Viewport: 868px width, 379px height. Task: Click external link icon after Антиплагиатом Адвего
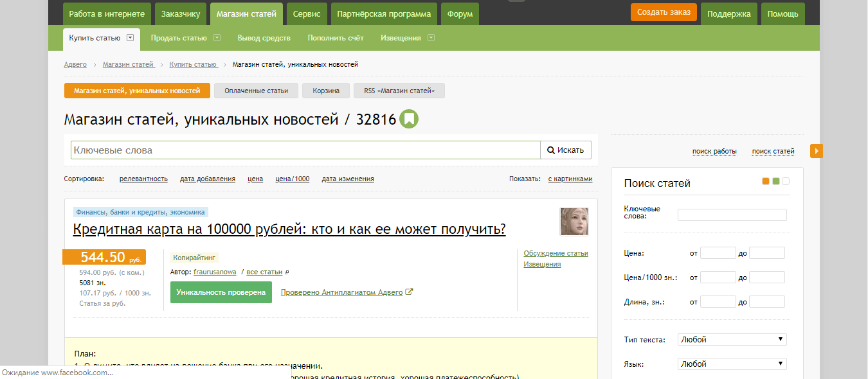pos(410,292)
